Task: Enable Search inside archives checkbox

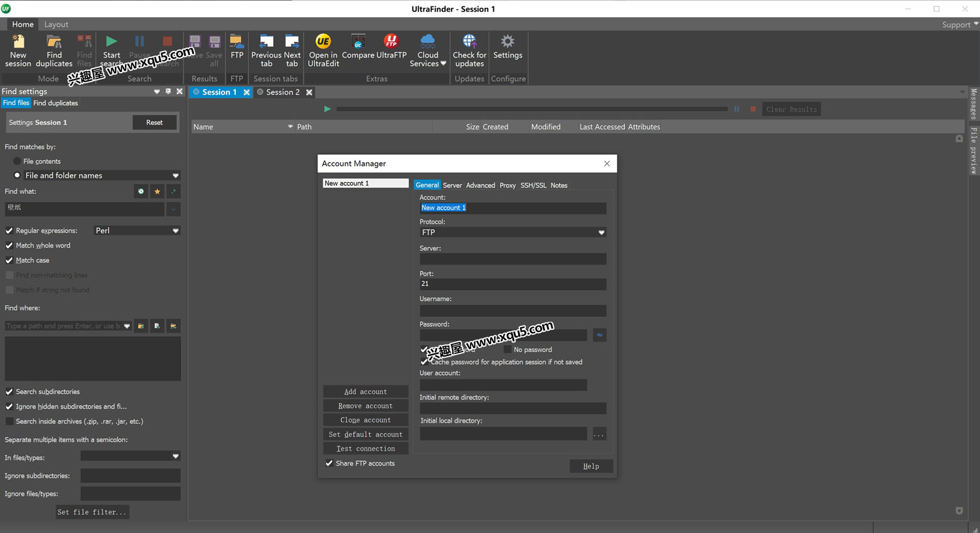Action: coord(9,421)
